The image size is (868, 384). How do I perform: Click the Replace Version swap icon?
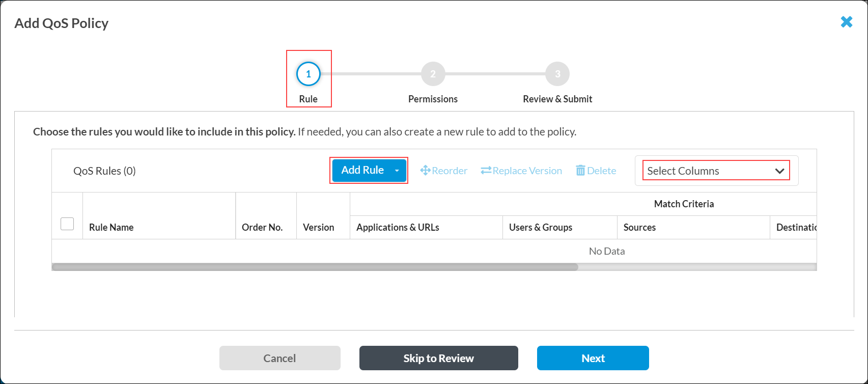click(x=486, y=171)
